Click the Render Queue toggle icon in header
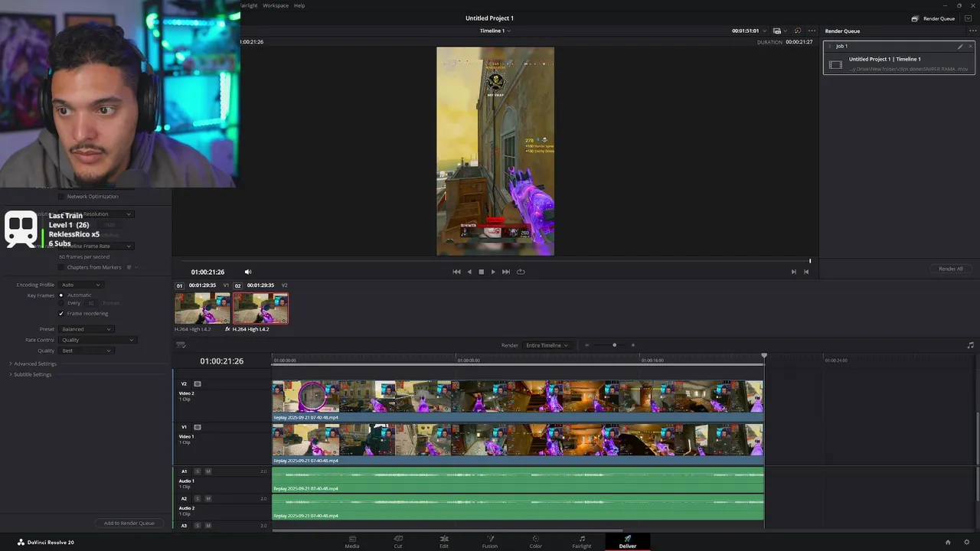Image resolution: width=980 pixels, height=551 pixels. pyautogui.click(x=914, y=18)
